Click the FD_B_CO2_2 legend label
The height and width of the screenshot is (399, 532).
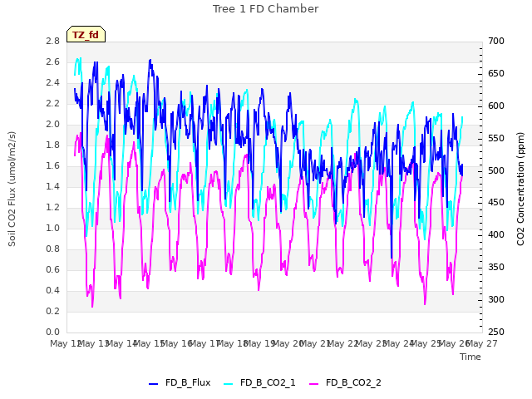(x=353, y=382)
